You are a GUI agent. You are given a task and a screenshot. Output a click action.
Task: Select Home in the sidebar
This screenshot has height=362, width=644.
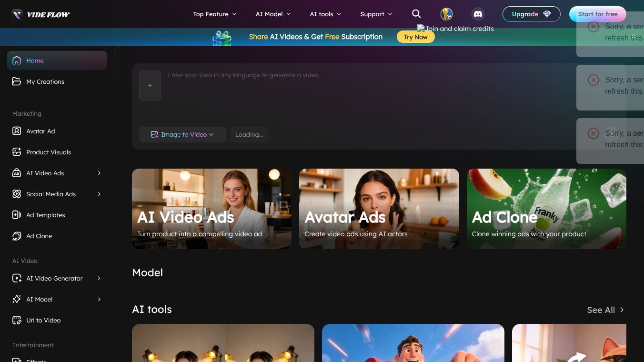click(x=57, y=60)
